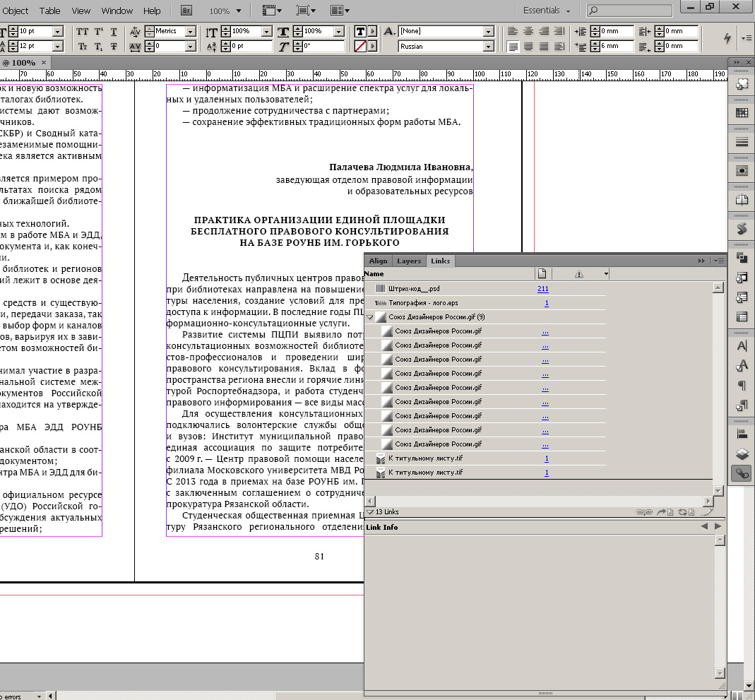Screen dimensions: 755x700
Task: Collapse Link Info section via 13 Links triangle
Action: [370, 512]
